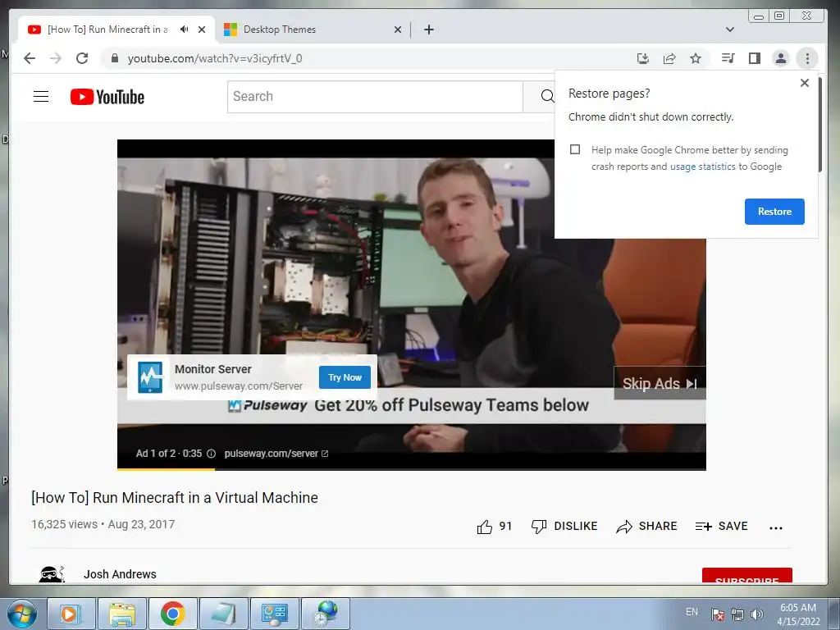The image size is (840, 630).
Task: View site information via the padlock icon
Action: click(x=114, y=58)
